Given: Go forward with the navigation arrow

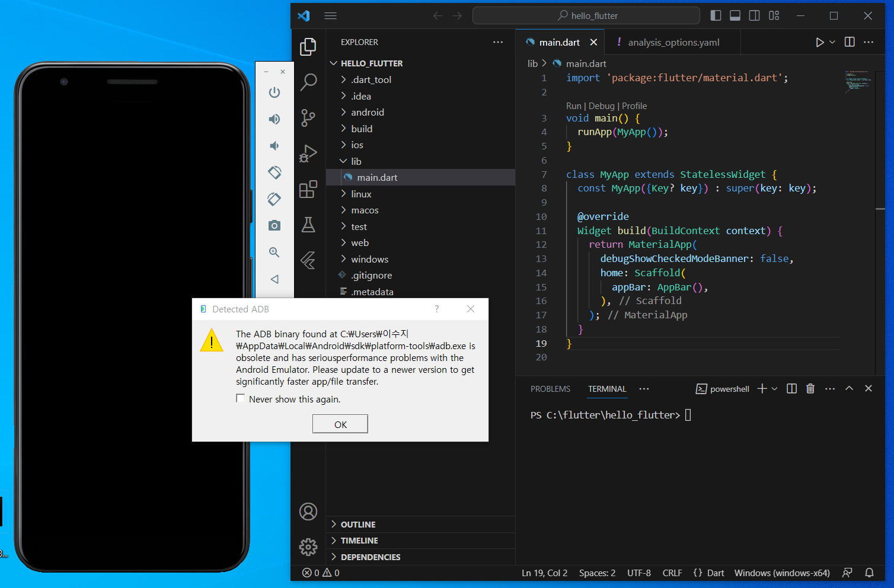Looking at the screenshot, I should tap(457, 16).
